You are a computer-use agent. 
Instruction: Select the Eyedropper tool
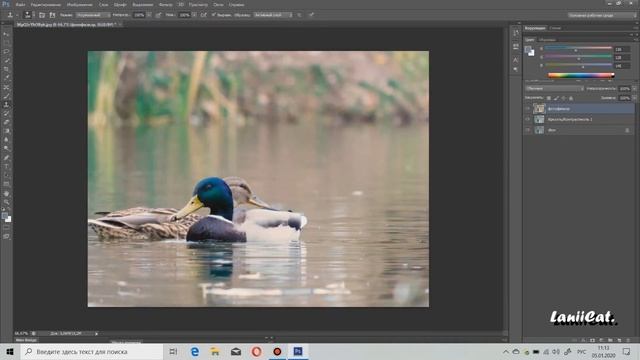(x=6, y=78)
